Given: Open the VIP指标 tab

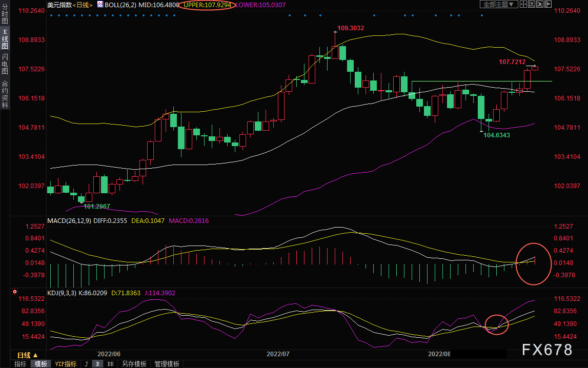Looking at the screenshot, I should coord(66,364).
